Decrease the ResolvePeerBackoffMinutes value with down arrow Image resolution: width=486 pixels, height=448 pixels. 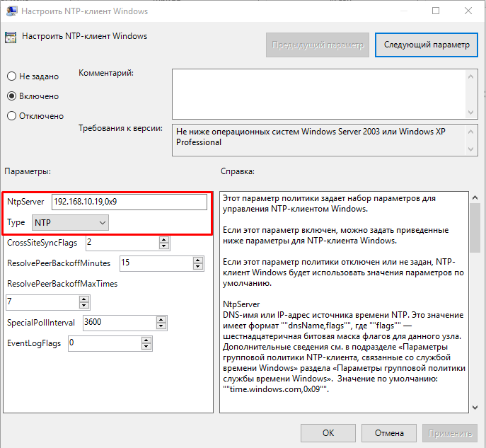(199, 267)
